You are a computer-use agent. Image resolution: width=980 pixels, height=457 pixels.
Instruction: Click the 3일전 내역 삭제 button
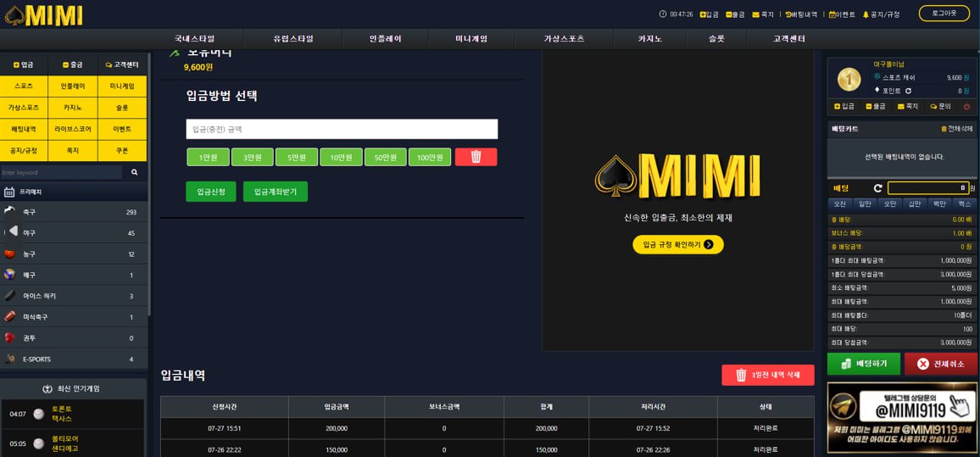click(x=767, y=375)
